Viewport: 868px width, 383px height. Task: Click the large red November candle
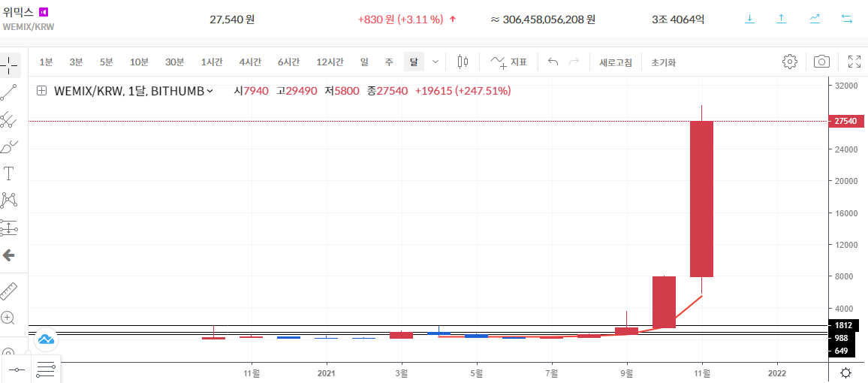pos(701,199)
